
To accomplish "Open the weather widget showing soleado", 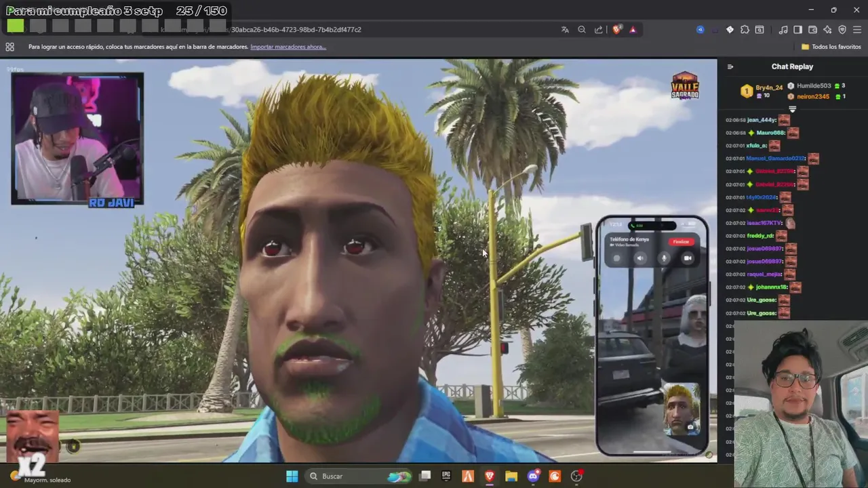I will tap(41, 477).
